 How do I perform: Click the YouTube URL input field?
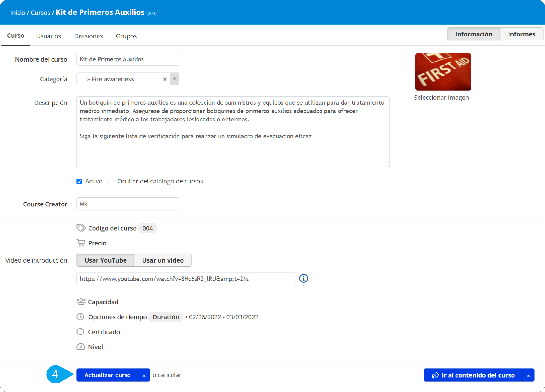pos(186,279)
